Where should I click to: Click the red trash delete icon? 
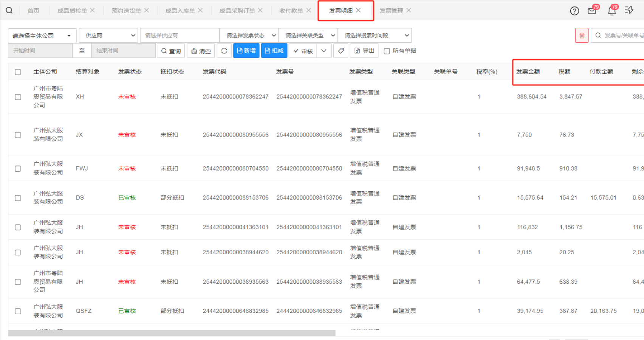[582, 36]
